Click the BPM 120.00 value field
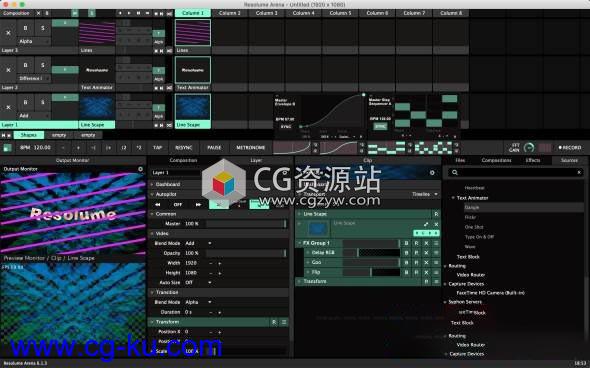 tap(42, 148)
